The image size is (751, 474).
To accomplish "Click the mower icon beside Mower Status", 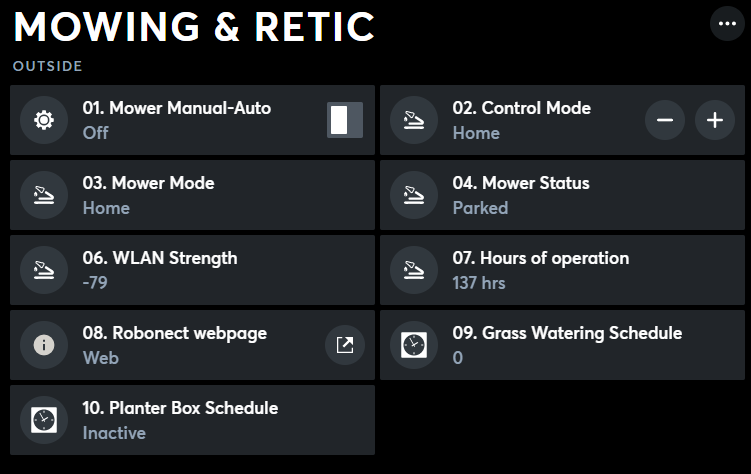I will click(x=413, y=195).
